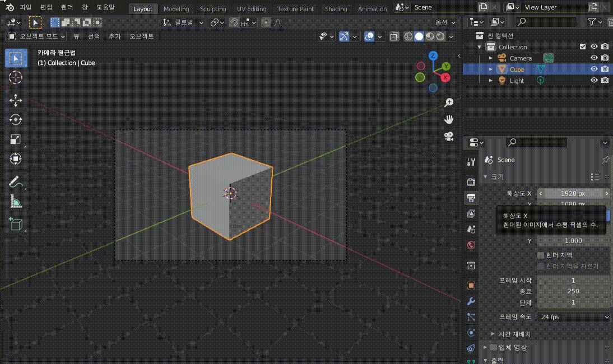Image resolution: width=613 pixels, height=364 pixels.
Task: Click the Z axis on navigation gizmo
Action: [x=433, y=56]
